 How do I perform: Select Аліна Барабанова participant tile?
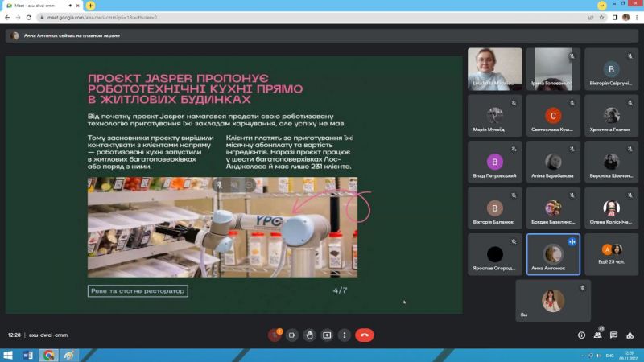553,162
